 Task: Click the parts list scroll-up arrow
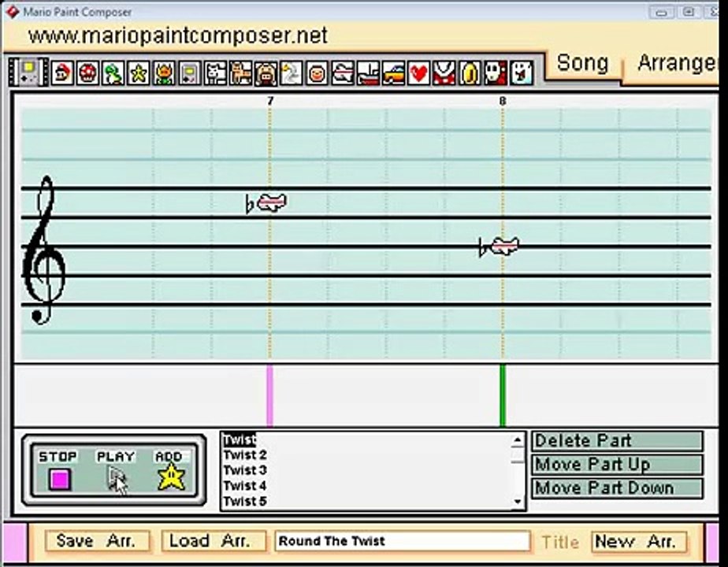(518, 440)
